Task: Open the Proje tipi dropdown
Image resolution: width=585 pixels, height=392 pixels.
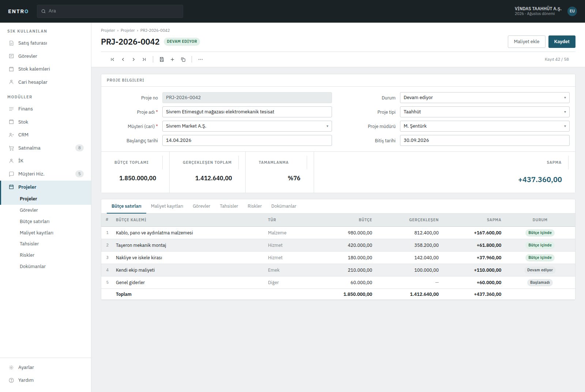Action: point(484,112)
